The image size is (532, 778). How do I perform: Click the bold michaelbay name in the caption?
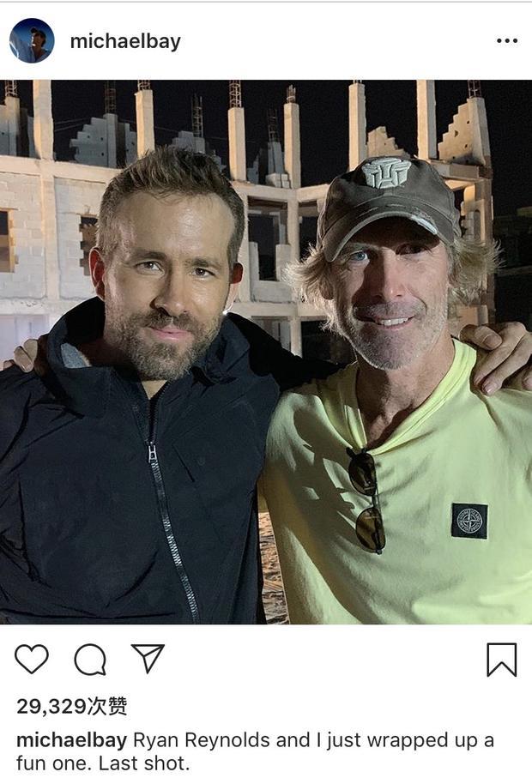coord(71,740)
